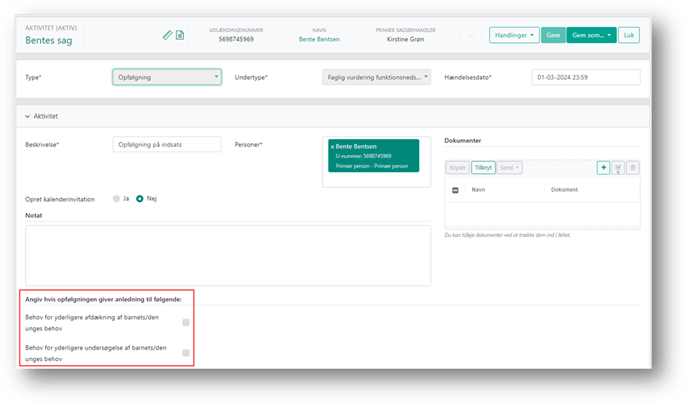Open the Type dropdown showing Opfølgning
687x404 pixels.
167,77
